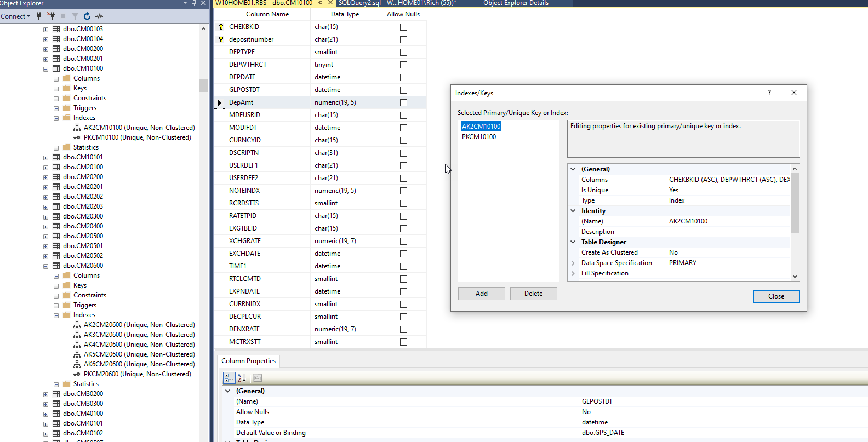The height and width of the screenshot is (442, 868).
Task: Select PKCM10100 in the Selected Primary/Unique Key list
Action: pyautogui.click(x=479, y=137)
